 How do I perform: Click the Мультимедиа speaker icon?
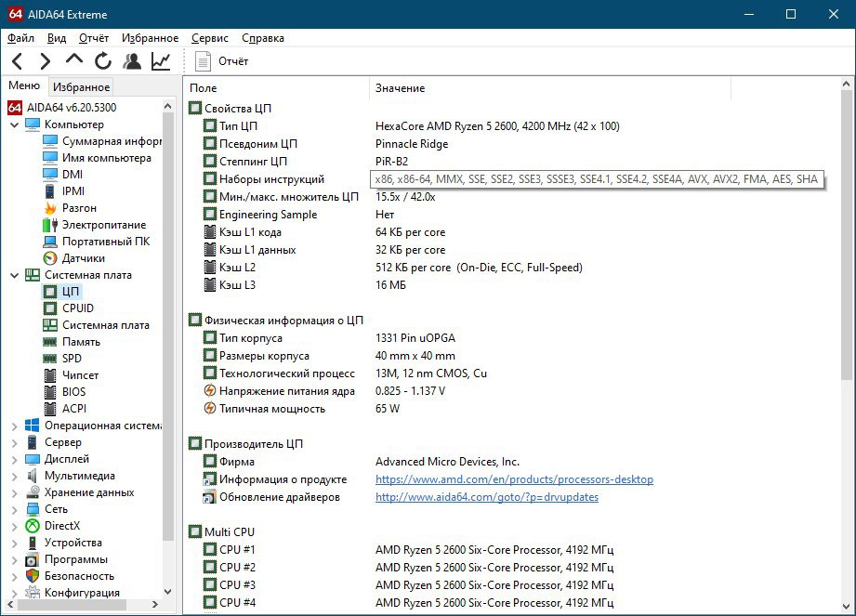pyautogui.click(x=33, y=476)
